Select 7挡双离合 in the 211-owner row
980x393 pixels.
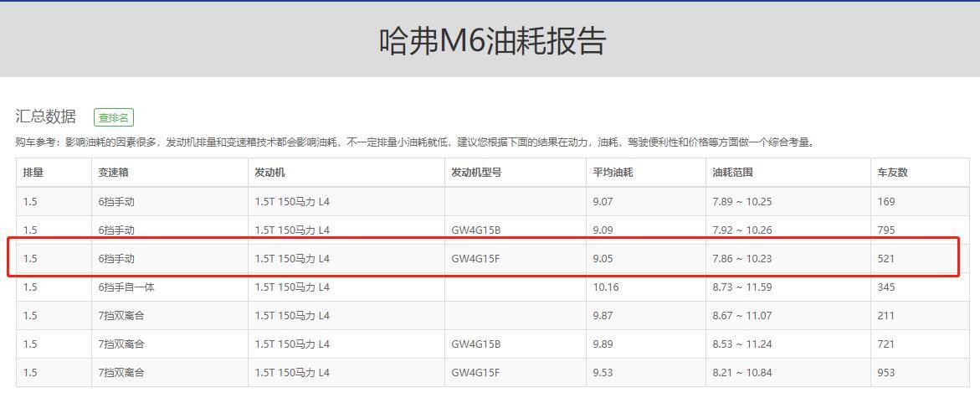pyautogui.click(x=121, y=315)
